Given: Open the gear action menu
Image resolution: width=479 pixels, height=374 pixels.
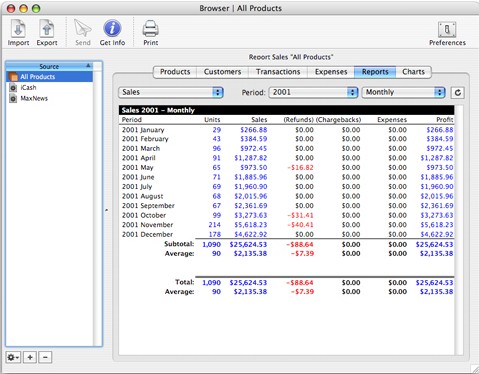Looking at the screenshot, I should pos(13,357).
